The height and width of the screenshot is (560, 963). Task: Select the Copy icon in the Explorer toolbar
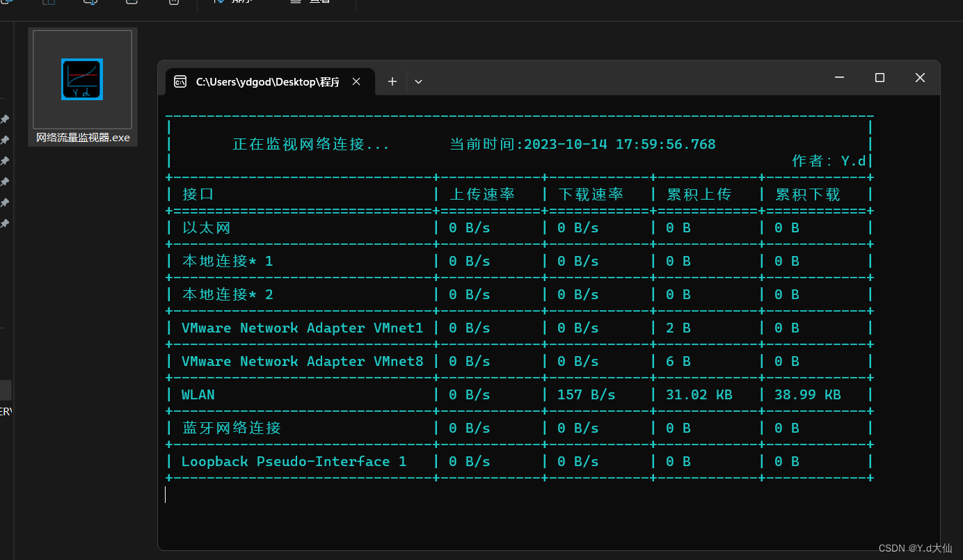pos(49,3)
